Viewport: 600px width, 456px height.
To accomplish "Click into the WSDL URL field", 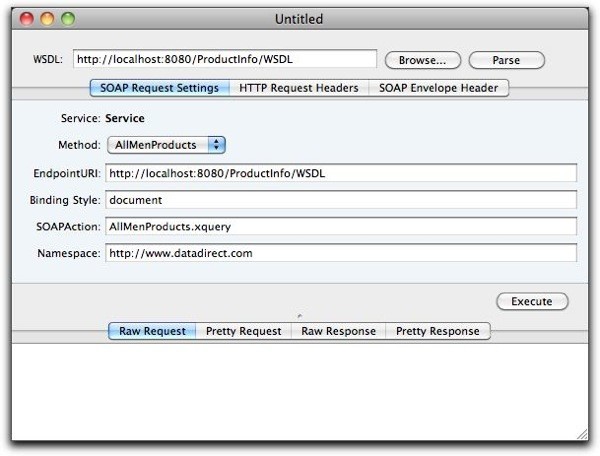I will [x=223, y=60].
